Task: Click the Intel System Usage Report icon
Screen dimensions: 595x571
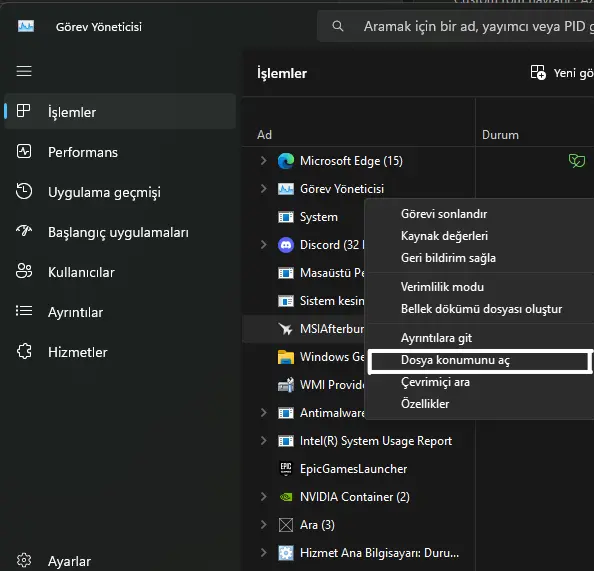Action: pyautogui.click(x=286, y=441)
